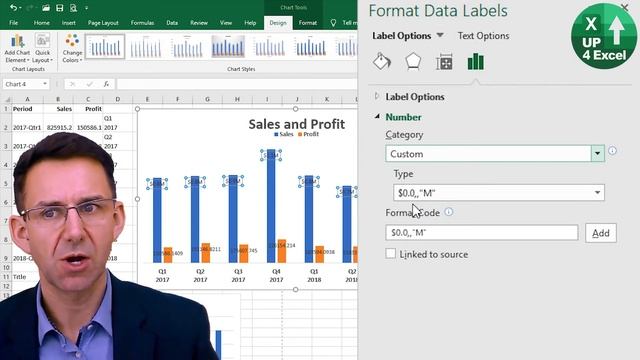Open Customize Quick Access Toolbar dropdown
This screenshot has height=360, width=640.
(87, 8)
